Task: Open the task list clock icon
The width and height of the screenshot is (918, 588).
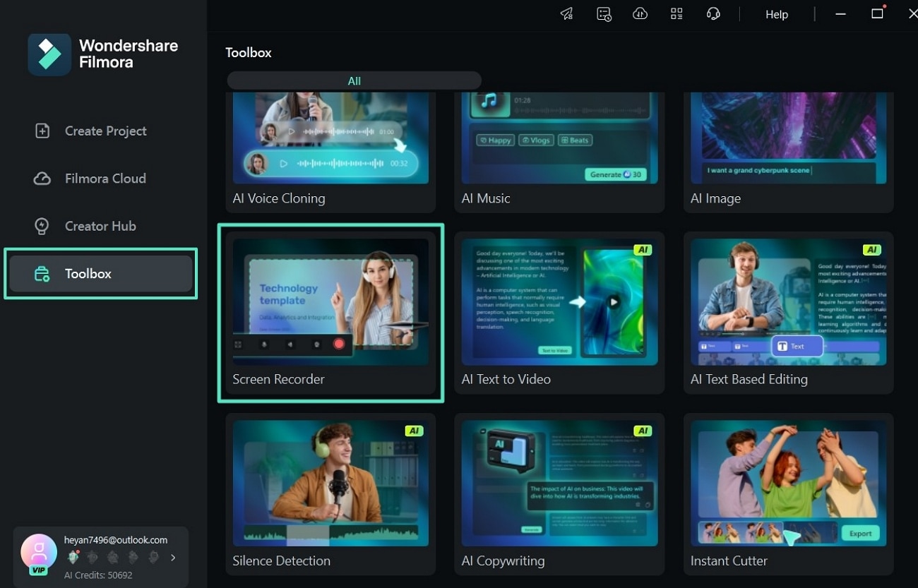Action: [604, 14]
